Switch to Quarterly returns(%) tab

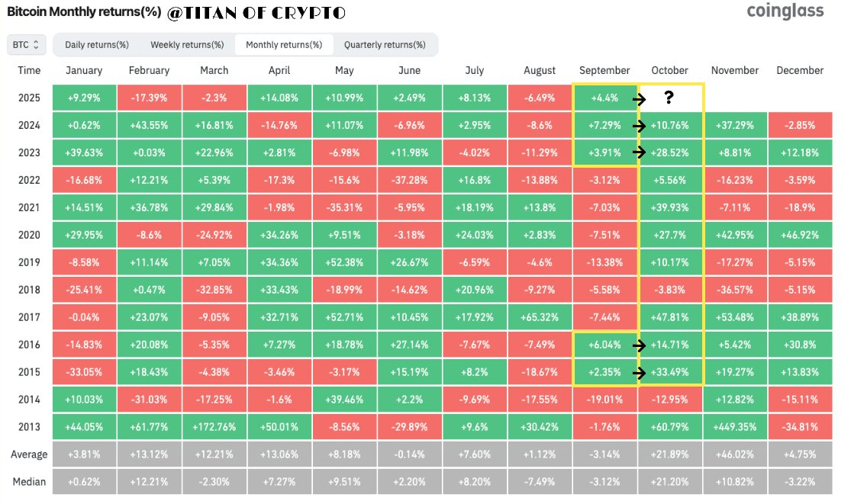click(385, 44)
